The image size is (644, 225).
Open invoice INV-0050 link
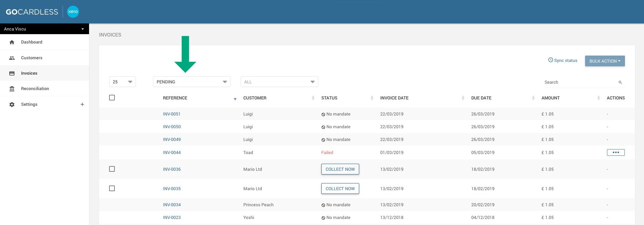point(172,127)
